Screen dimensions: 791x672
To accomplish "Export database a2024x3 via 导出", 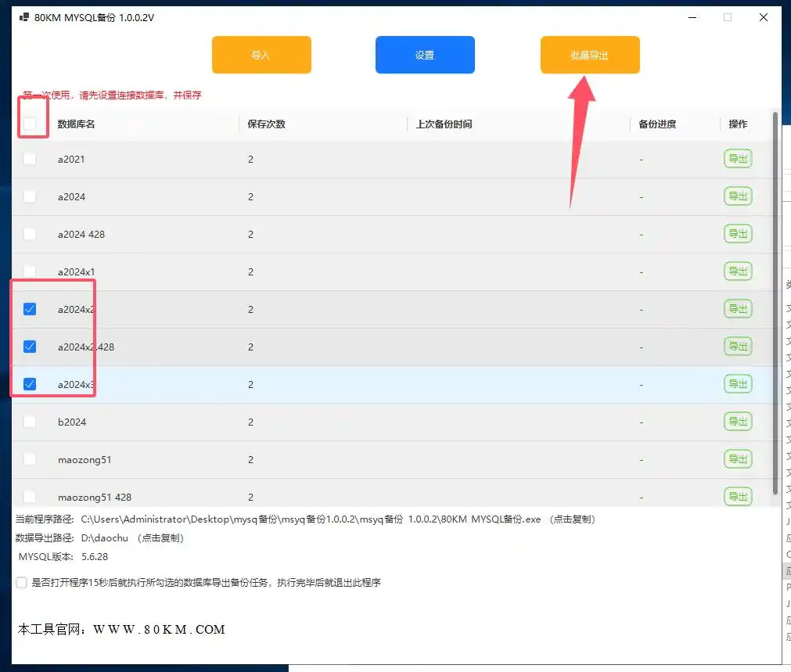I will tap(738, 384).
